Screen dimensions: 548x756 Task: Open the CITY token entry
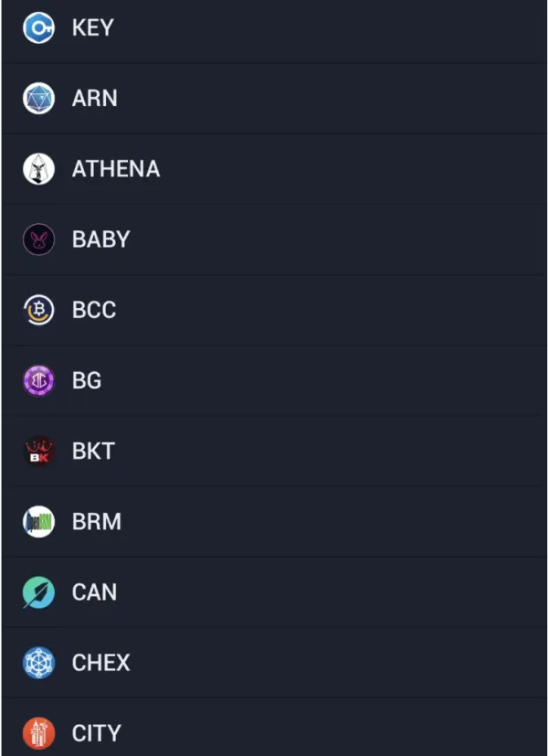pos(274,733)
